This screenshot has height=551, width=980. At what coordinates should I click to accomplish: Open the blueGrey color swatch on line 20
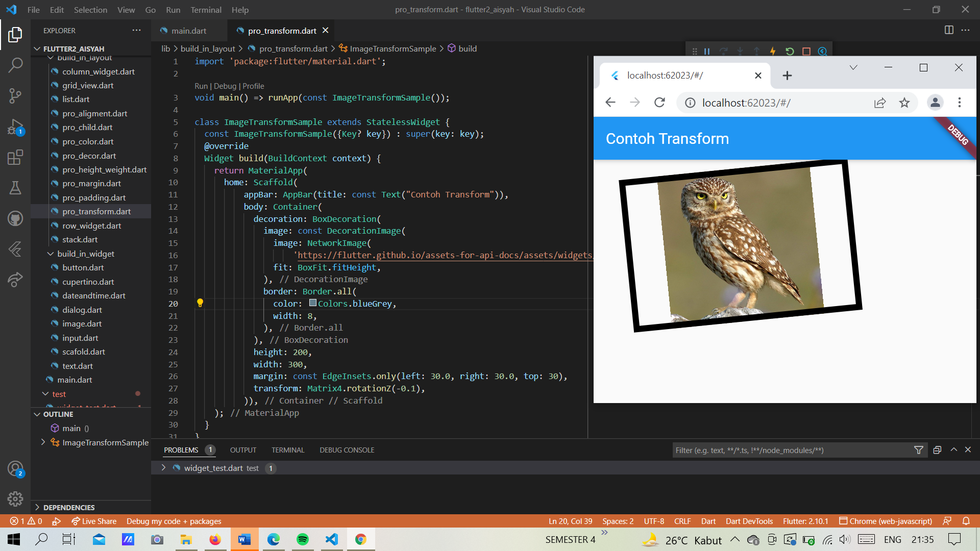[x=312, y=303]
